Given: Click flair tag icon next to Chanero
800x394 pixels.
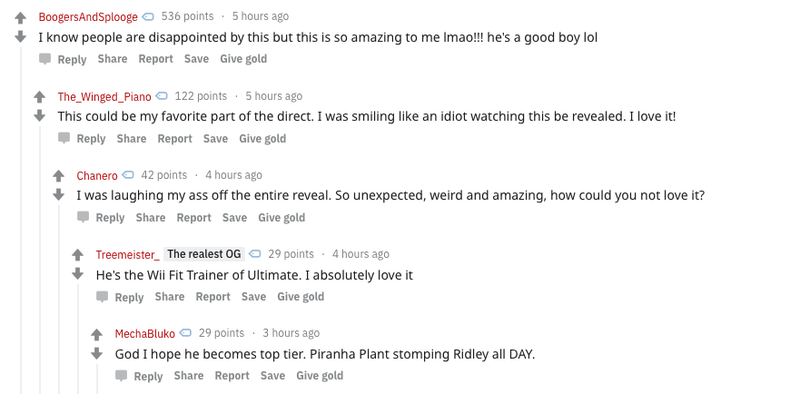Looking at the screenshot, I should (x=129, y=175).
